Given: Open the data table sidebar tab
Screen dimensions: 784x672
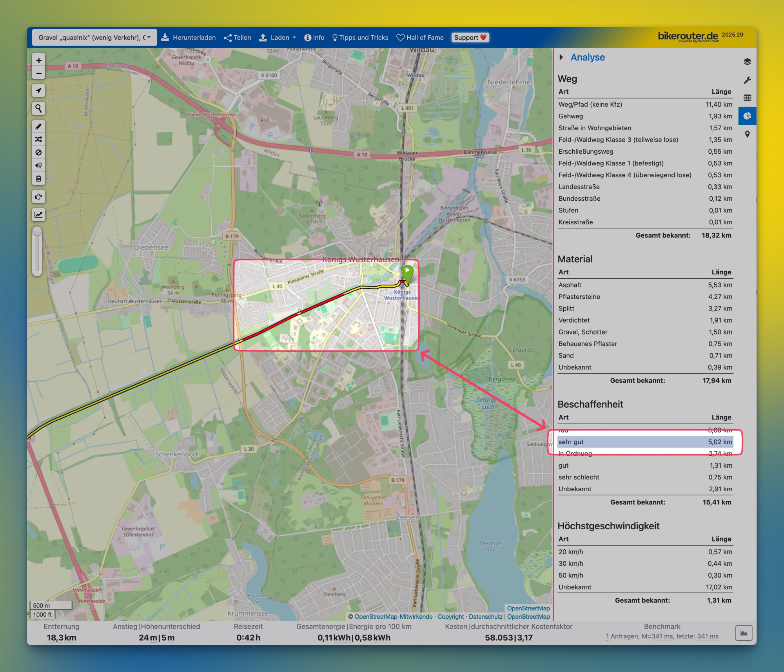Looking at the screenshot, I should point(747,98).
